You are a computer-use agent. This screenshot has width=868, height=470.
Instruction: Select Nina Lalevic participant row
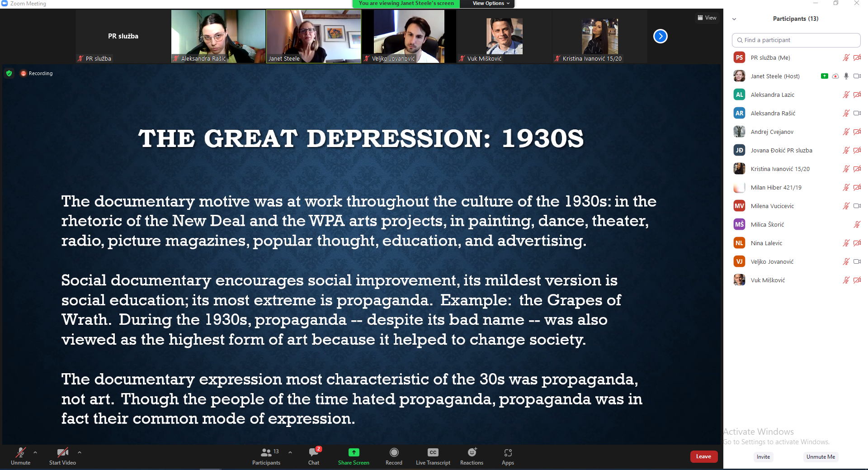(796, 243)
